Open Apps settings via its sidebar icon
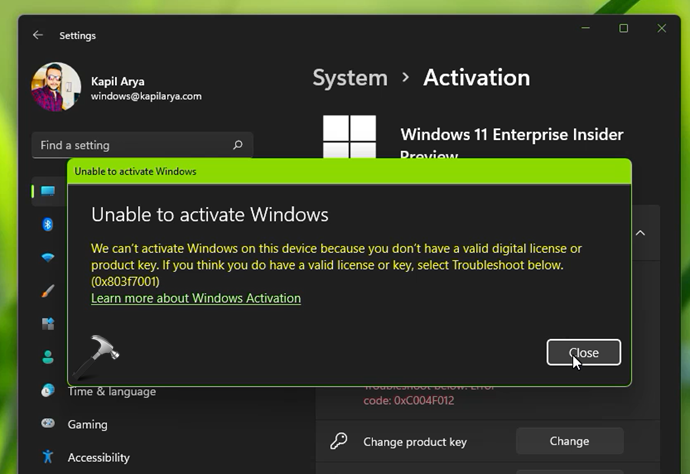This screenshot has width=690, height=474. tap(47, 324)
